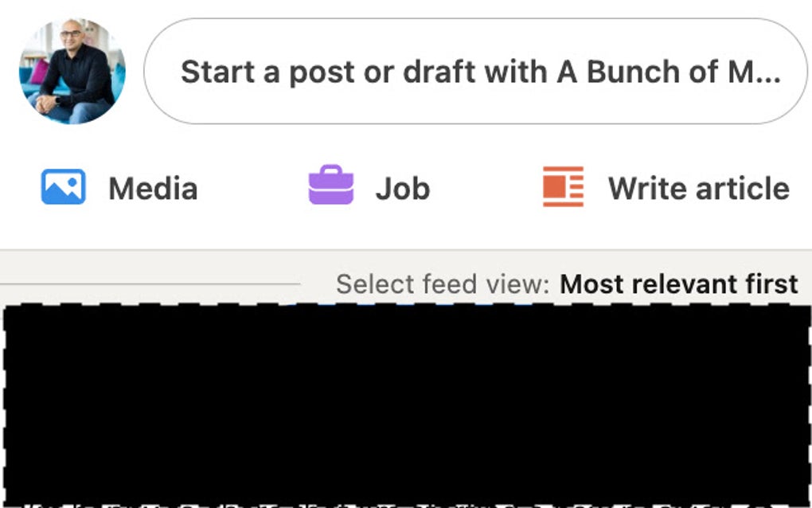Click the purple Job briefcase icon
812x508 pixels.
(x=331, y=186)
